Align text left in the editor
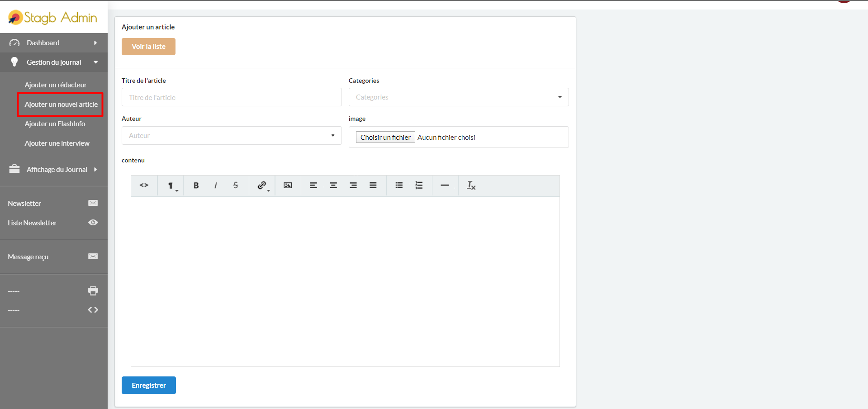Image resolution: width=868 pixels, height=409 pixels. click(313, 185)
